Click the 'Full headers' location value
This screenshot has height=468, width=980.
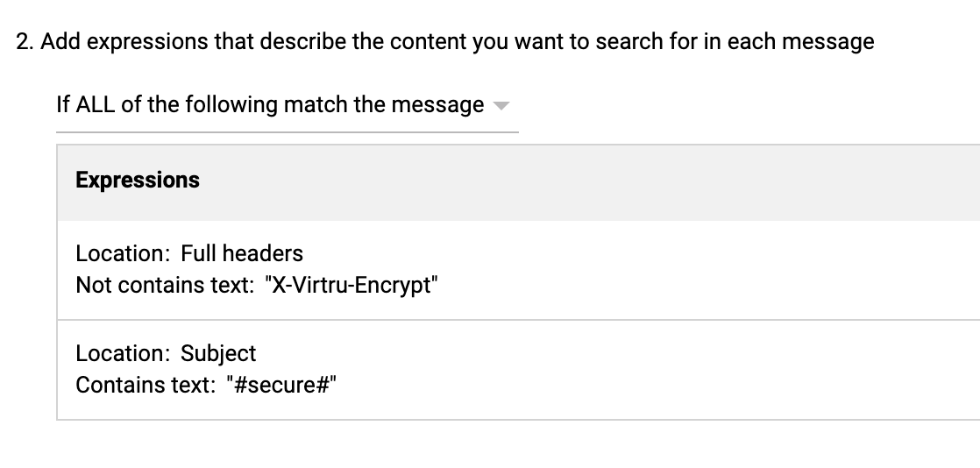pyautogui.click(x=242, y=254)
